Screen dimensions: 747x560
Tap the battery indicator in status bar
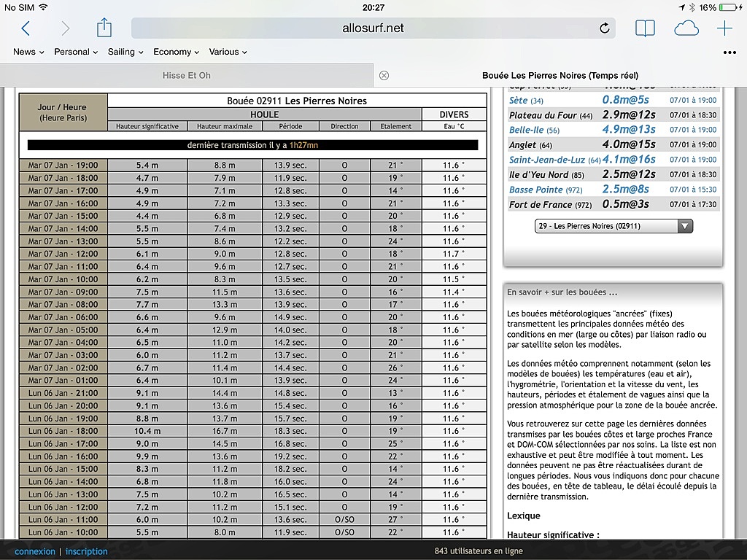[x=729, y=7]
